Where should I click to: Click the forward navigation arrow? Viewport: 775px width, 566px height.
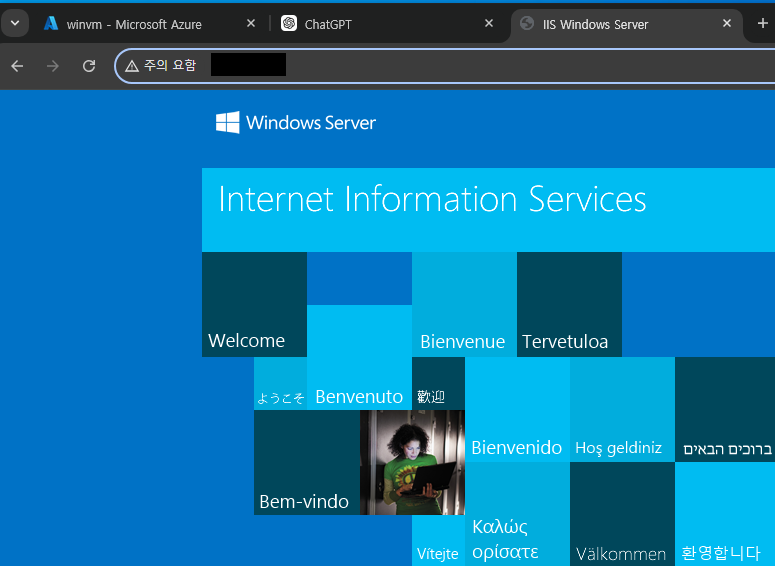point(53,66)
